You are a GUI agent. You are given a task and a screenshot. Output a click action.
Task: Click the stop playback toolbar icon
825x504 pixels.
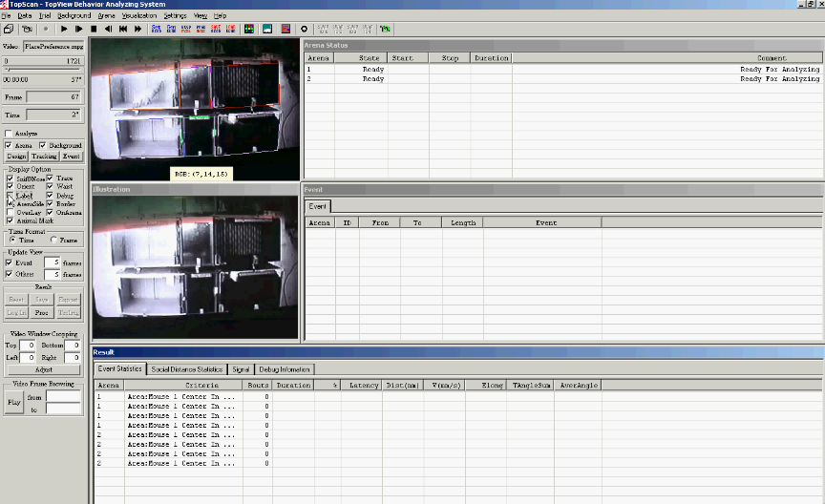tap(93, 29)
